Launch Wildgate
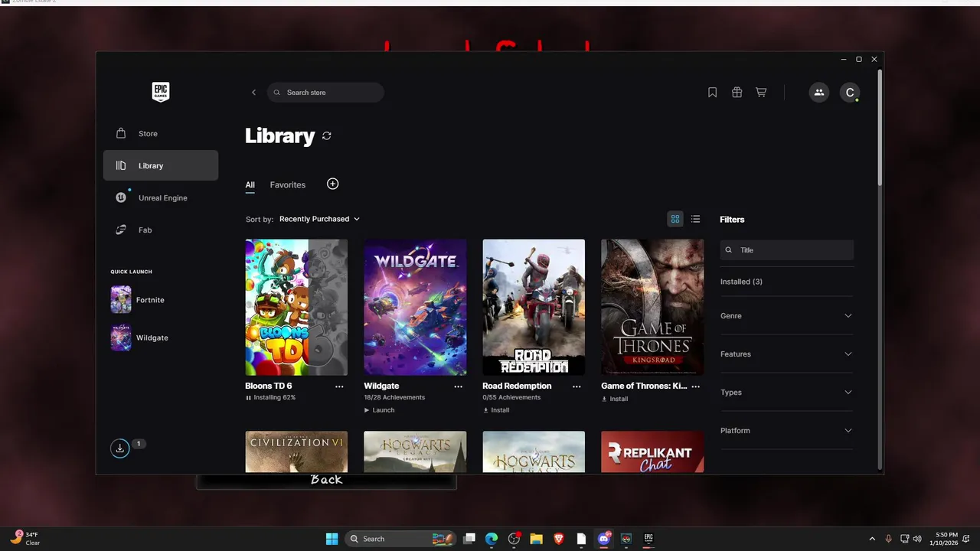This screenshot has width=980, height=551. coord(379,410)
